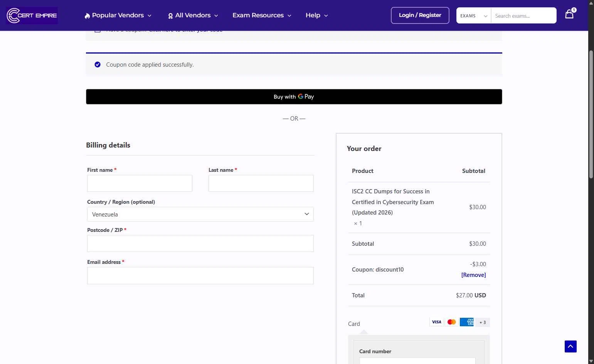Click the award ribbon icon beside All Vendors
Screen dimensions: 594x364
coord(170,16)
